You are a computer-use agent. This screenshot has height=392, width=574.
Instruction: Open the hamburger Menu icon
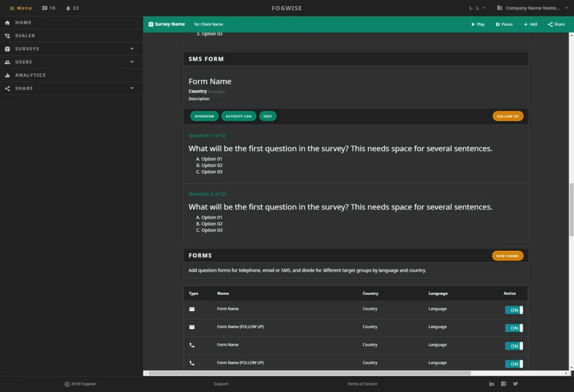pos(12,8)
